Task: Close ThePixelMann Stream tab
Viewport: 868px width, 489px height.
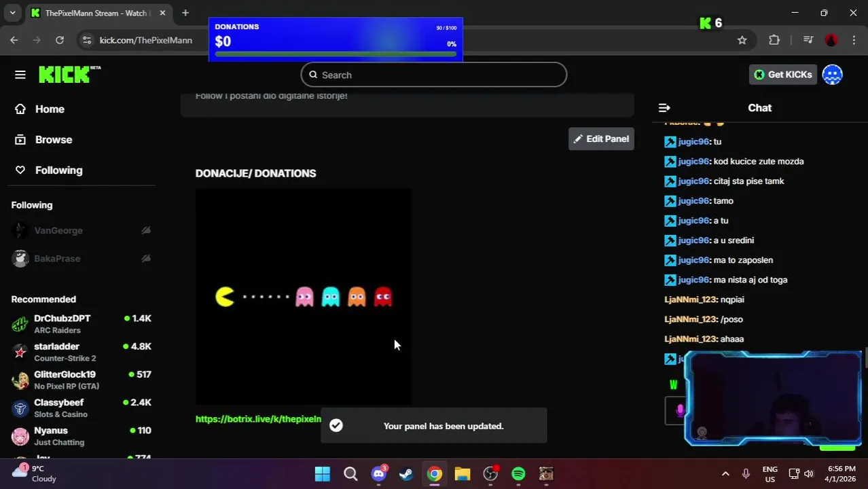Action: 162,13
